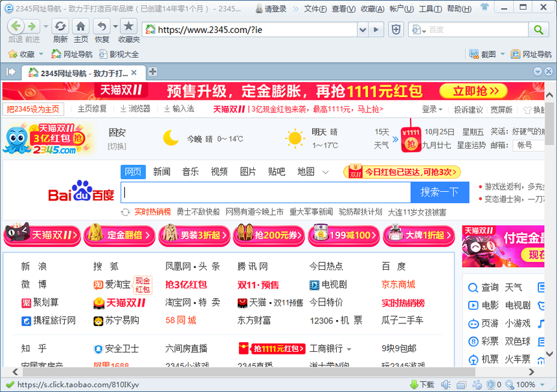Open the 查看(V) menu

(343, 9)
